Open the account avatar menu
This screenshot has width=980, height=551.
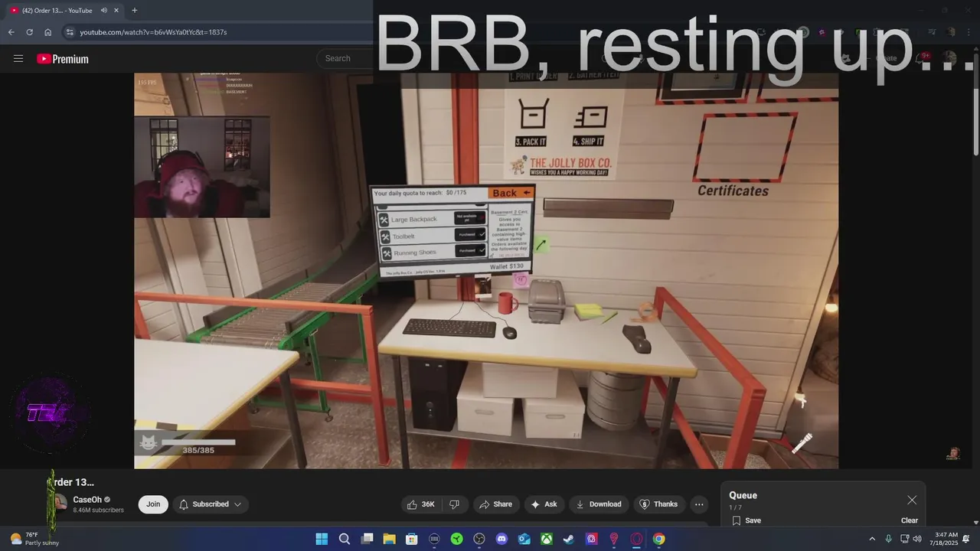(x=949, y=58)
